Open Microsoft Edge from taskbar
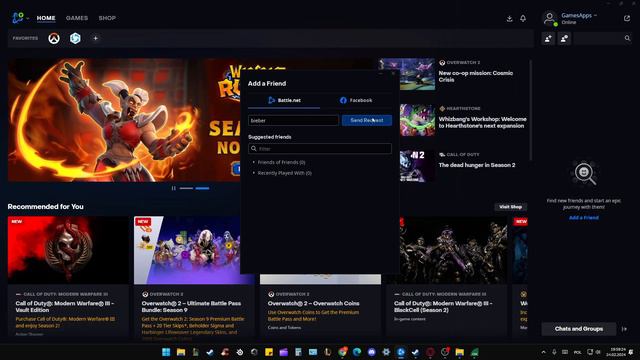This screenshot has width=640, height=360. pyautogui.click(x=357, y=352)
